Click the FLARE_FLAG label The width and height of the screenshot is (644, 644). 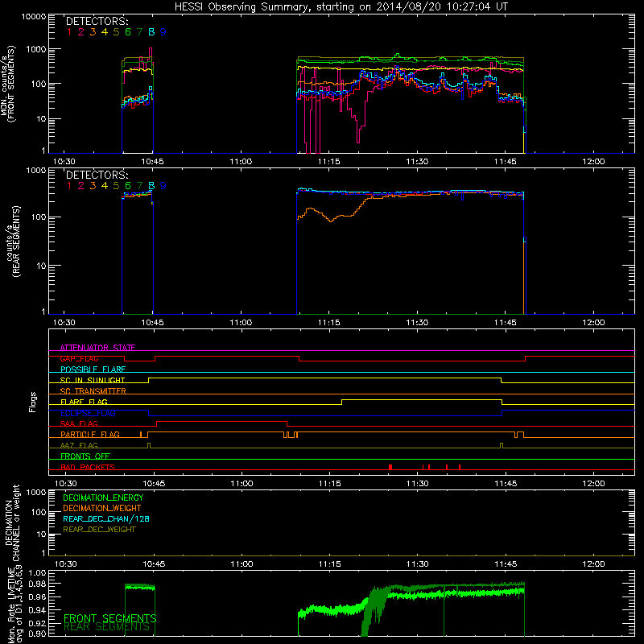tap(84, 402)
